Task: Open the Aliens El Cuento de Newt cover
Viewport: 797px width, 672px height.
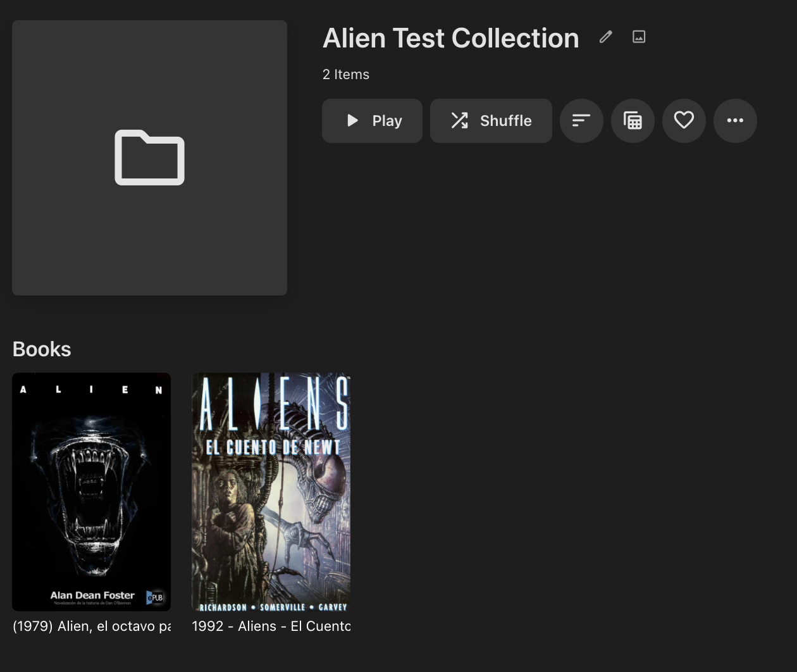Action: click(x=271, y=492)
